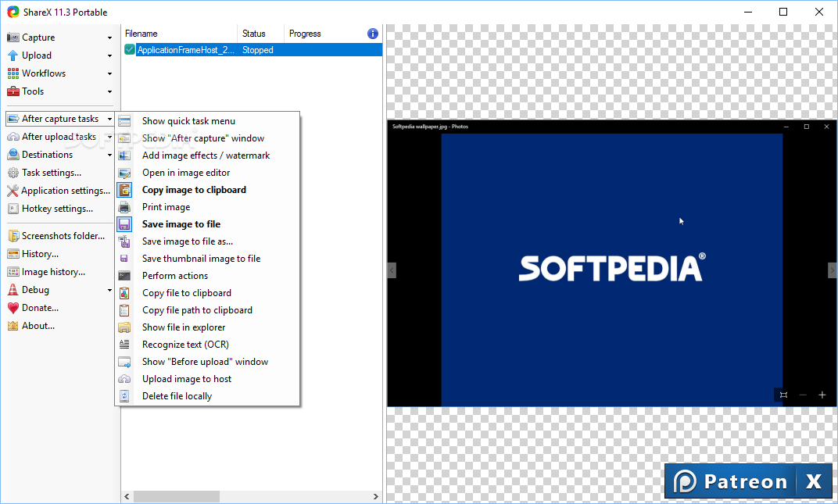Screen dimensions: 838x504
Task: Sort list by Status column header
Action: pyautogui.click(x=260, y=34)
